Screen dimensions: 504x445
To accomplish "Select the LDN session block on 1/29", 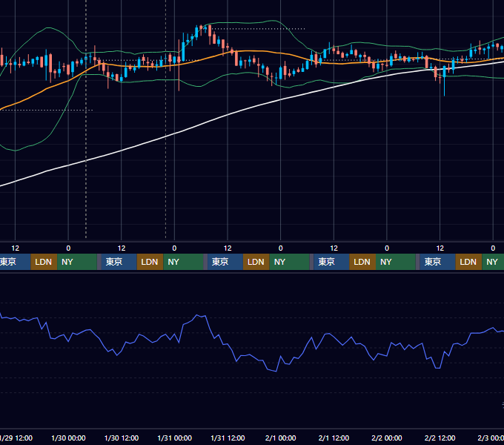I will (44, 262).
